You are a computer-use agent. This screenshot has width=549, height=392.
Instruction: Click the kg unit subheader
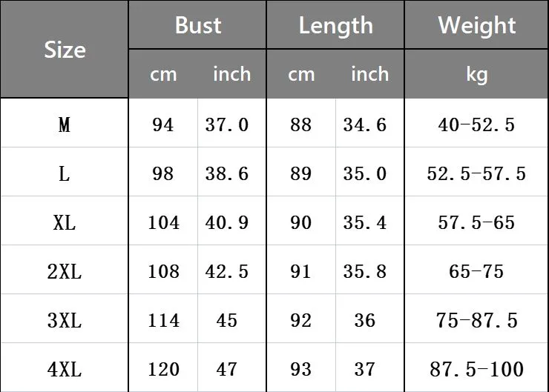tap(476, 74)
